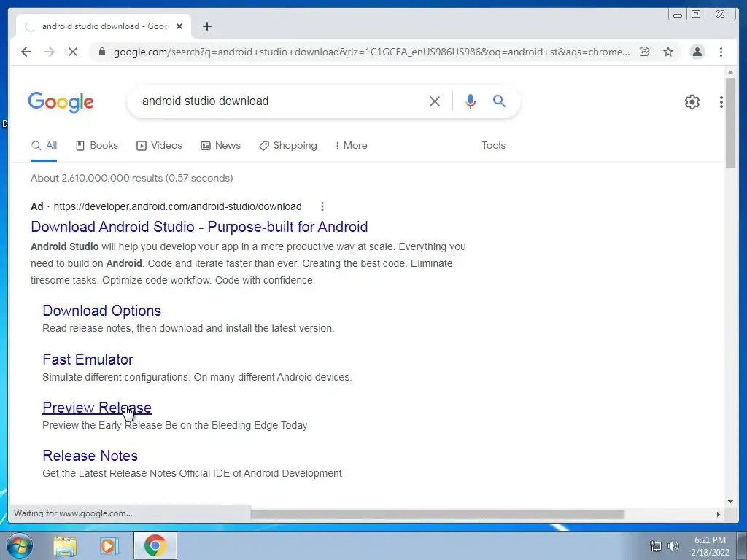Click the scroll up arrow

tap(730, 72)
